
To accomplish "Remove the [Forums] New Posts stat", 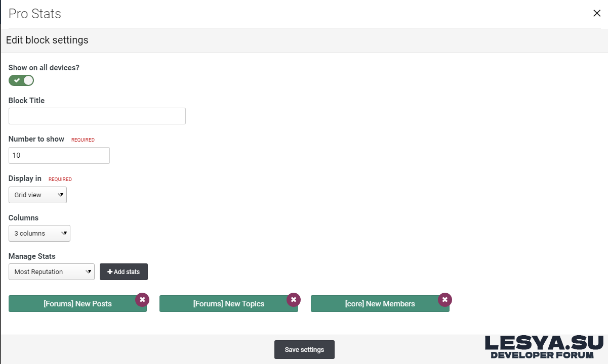I will (142, 300).
